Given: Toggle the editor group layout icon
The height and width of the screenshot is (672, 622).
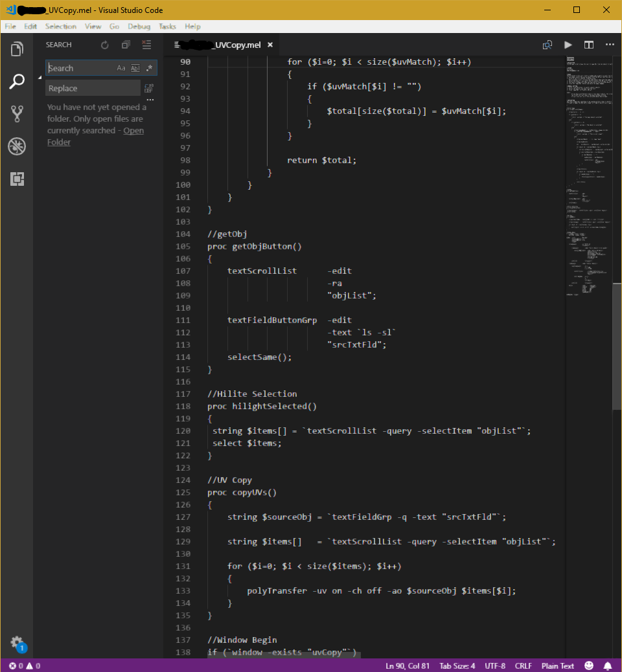Looking at the screenshot, I should click(588, 45).
